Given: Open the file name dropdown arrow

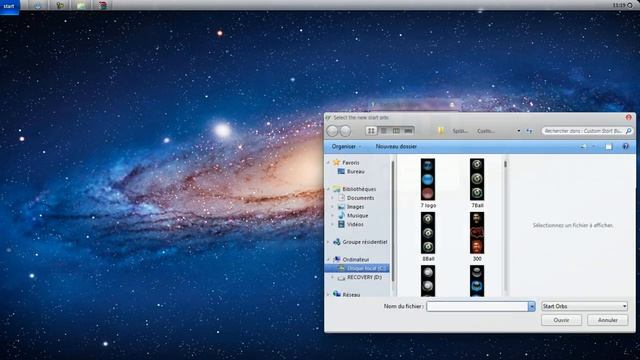Looking at the screenshot, I should tap(531, 306).
